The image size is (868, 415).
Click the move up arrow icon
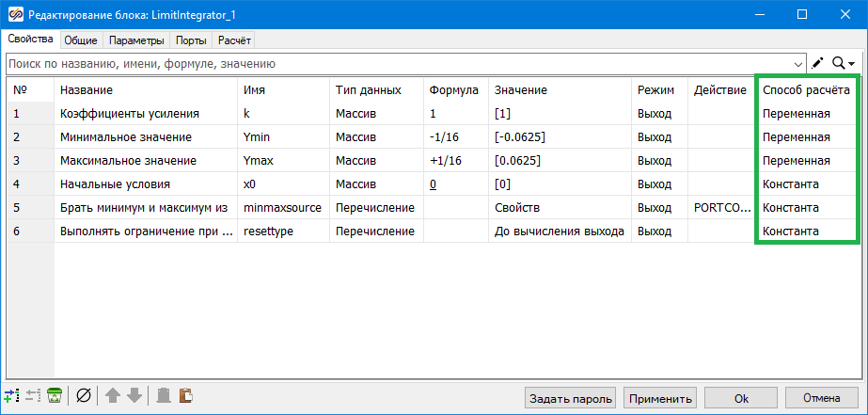point(113,396)
